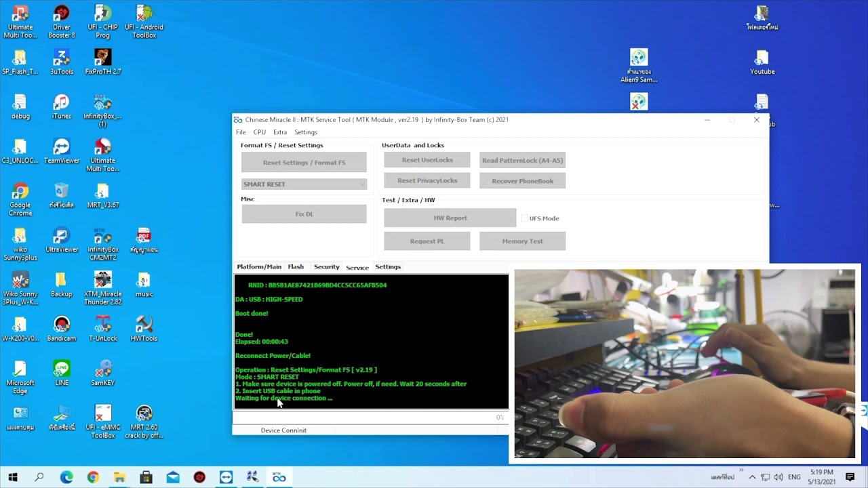Open Bandicam desktop shortcut
The width and height of the screenshot is (868, 488).
coord(62,329)
